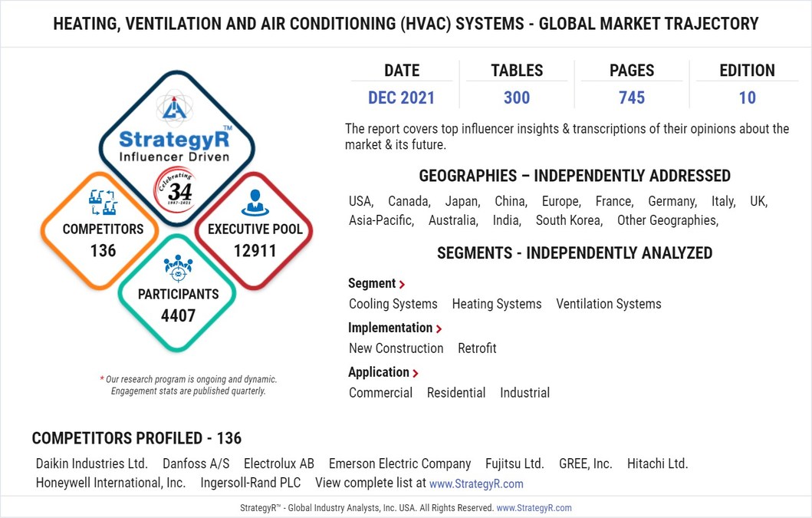
Task: Click Cooling Systems segment
Action: [x=393, y=304]
